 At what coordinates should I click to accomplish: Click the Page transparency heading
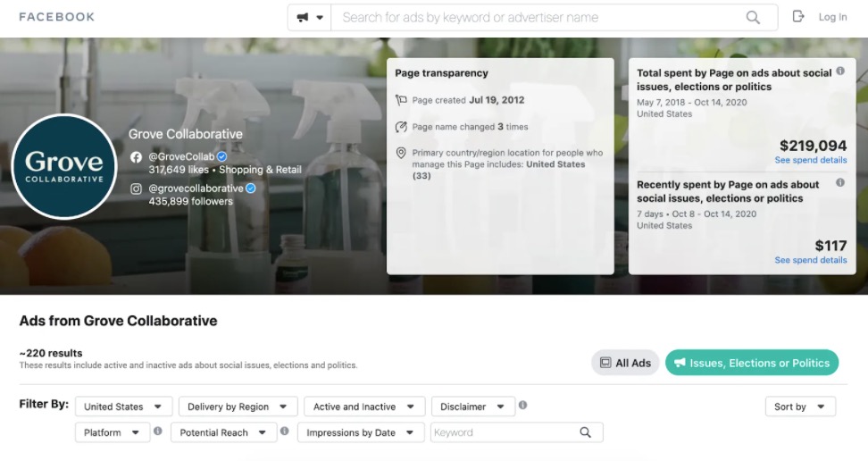(x=441, y=73)
